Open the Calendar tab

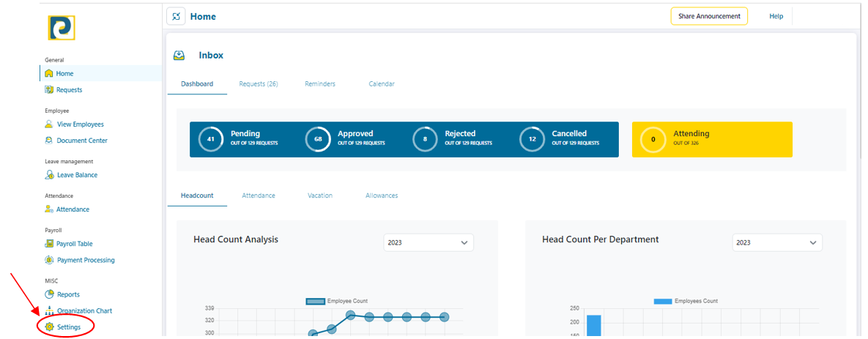[382, 84]
